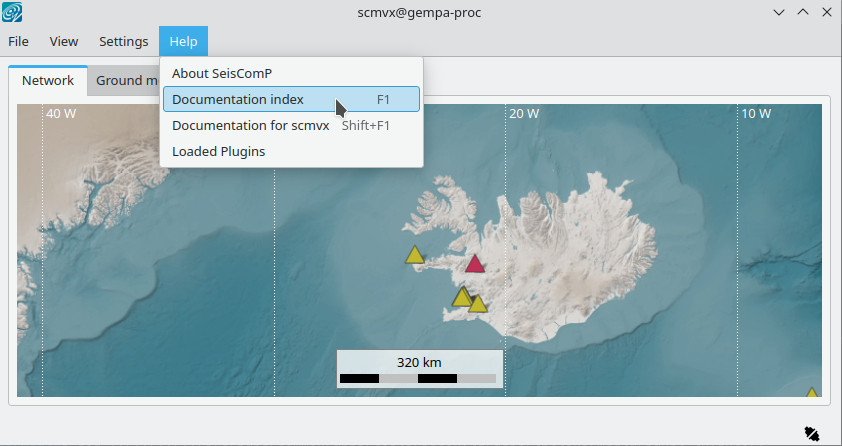Choose About SeisComP from Help menu
The height and width of the screenshot is (446, 842).
pyautogui.click(x=222, y=74)
